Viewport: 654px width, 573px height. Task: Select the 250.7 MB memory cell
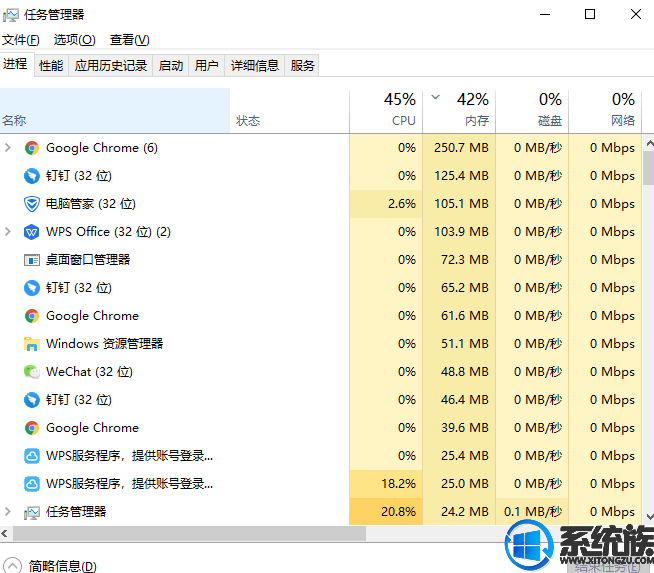pyautogui.click(x=459, y=148)
